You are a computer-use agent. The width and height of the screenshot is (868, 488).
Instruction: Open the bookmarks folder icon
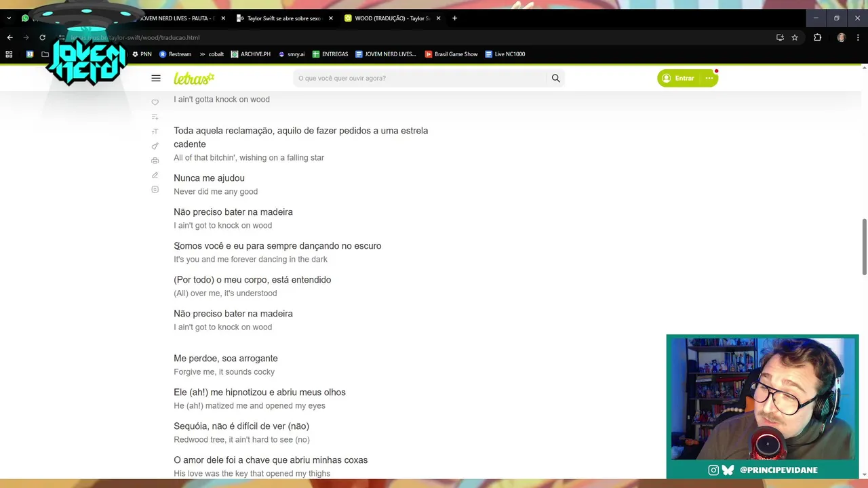[45, 54]
